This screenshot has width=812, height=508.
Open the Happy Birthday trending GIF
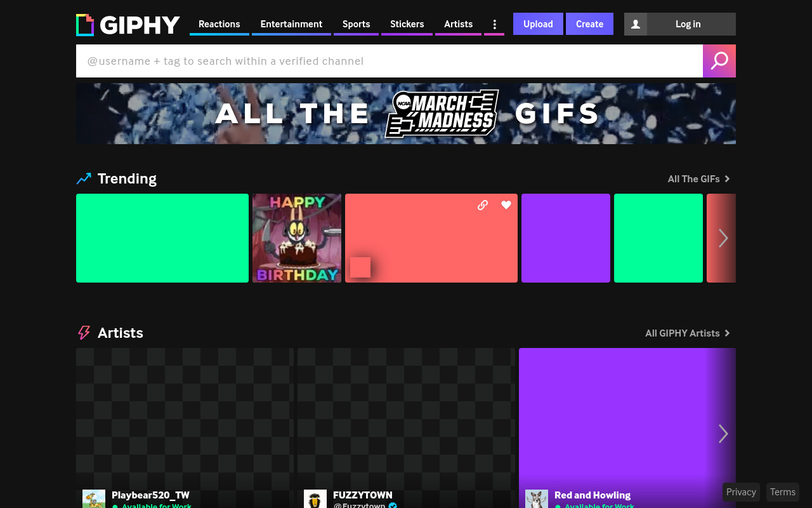tap(297, 238)
